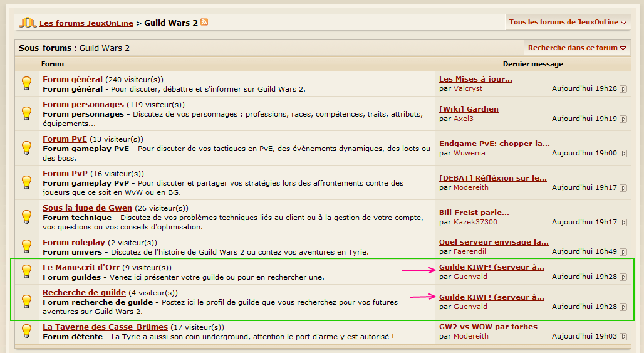The height and width of the screenshot is (353, 644).
Task: Click lightbulb icon beside Forum général
Action: coord(27,83)
